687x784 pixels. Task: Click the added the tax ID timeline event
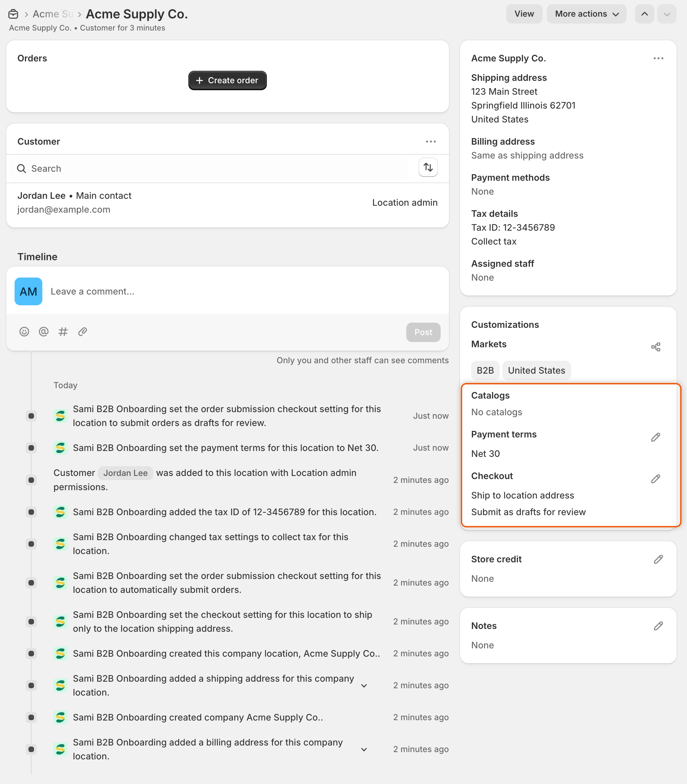point(224,512)
